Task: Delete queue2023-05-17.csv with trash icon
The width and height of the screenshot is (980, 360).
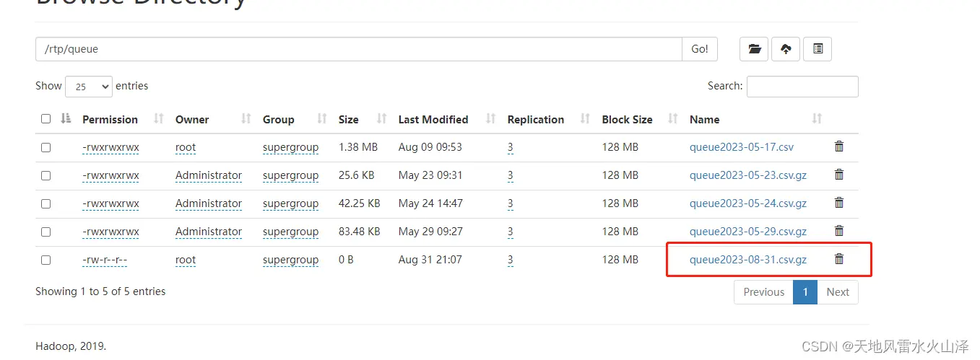Action: [839, 146]
